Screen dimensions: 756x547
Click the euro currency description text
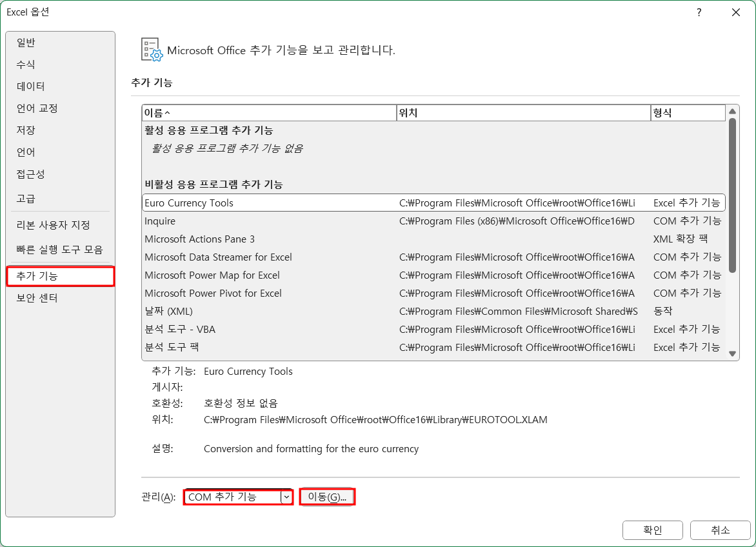click(x=311, y=449)
